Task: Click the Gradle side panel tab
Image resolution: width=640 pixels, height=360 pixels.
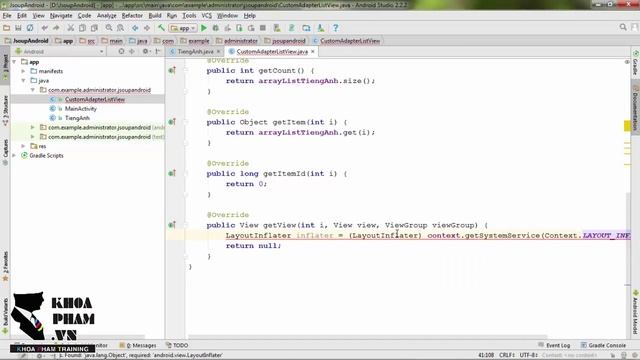Action: (636, 63)
